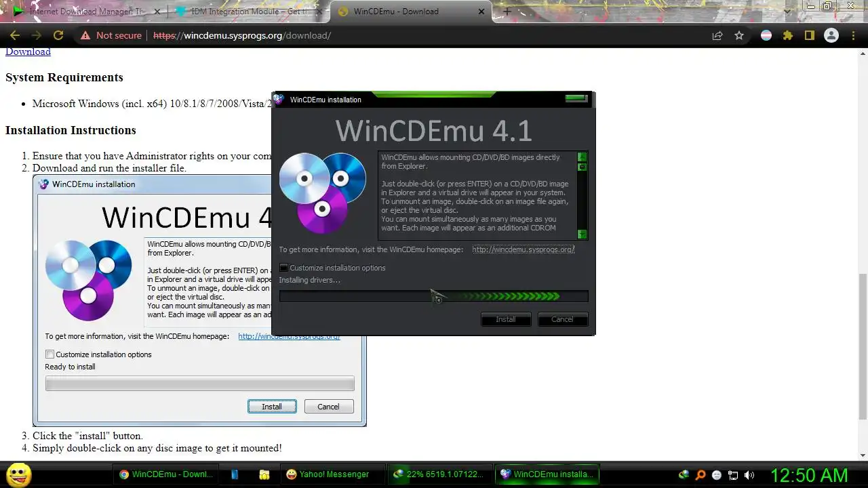Reload the current page
This screenshot has height=488, width=868.
click(x=58, y=35)
